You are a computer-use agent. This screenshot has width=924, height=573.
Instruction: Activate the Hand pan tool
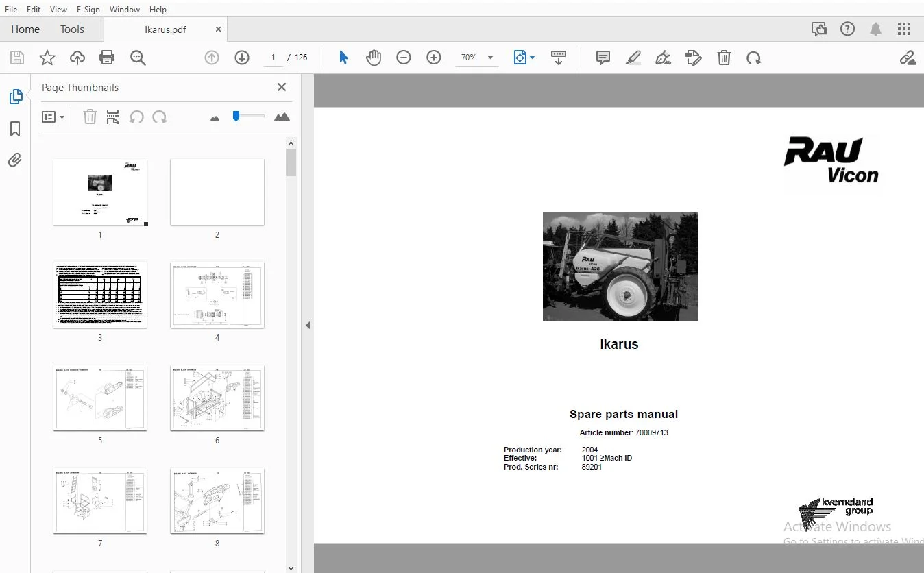coord(374,58)
